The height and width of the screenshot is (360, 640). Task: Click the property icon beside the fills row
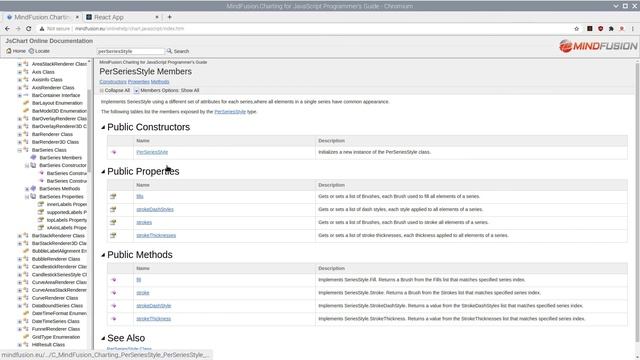click(x=113, y=196)
